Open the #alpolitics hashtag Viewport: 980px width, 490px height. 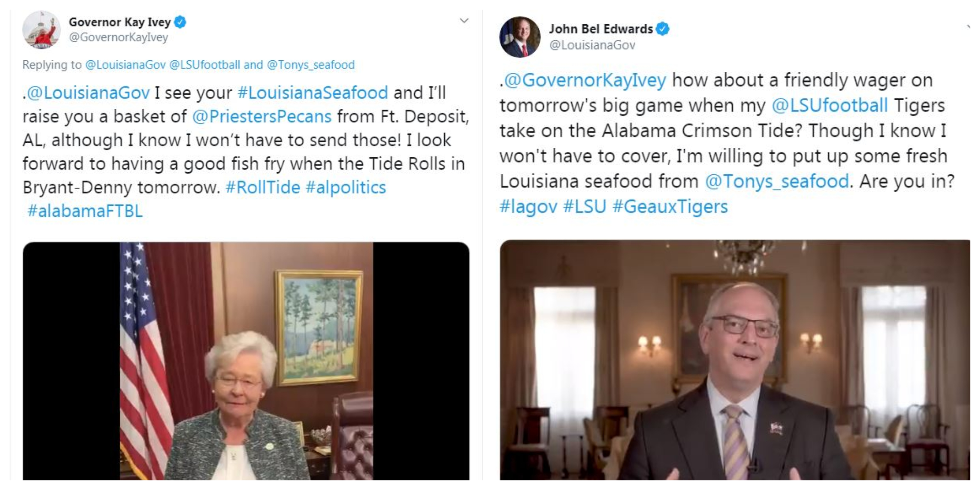tap(346, 188)
